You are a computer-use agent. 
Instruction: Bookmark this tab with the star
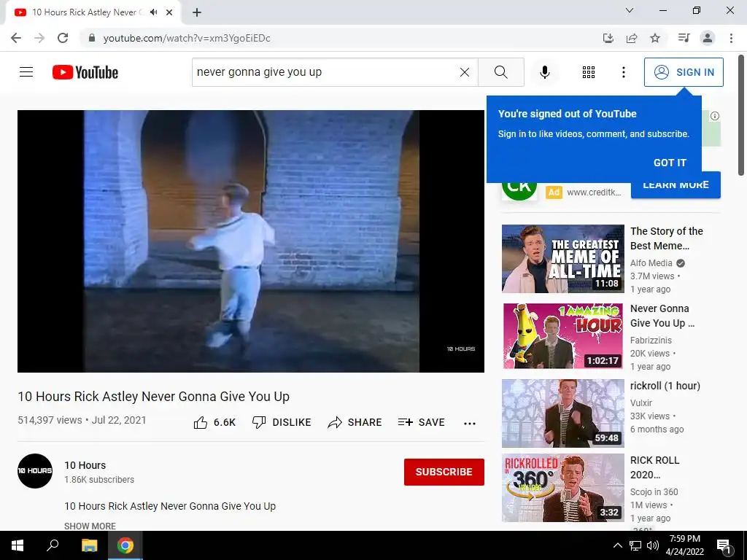(655, 38)
